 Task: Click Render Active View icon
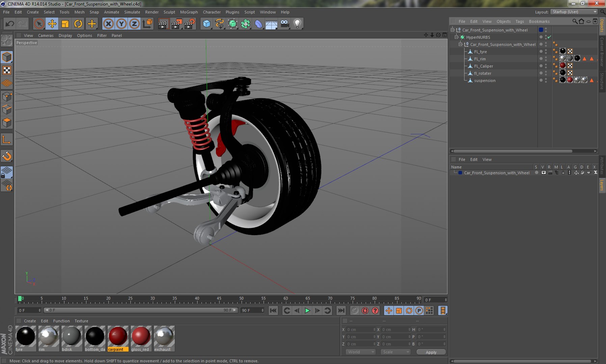tap(163, 24)
